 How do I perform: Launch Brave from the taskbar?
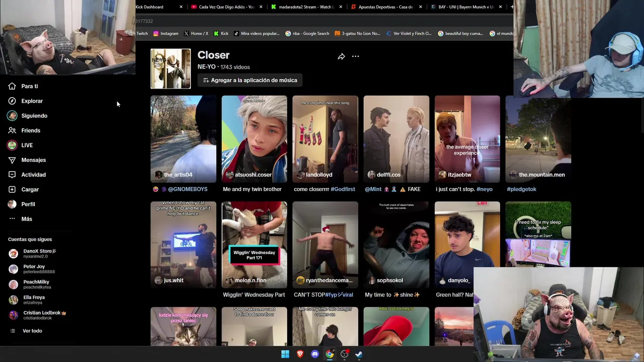300,354
